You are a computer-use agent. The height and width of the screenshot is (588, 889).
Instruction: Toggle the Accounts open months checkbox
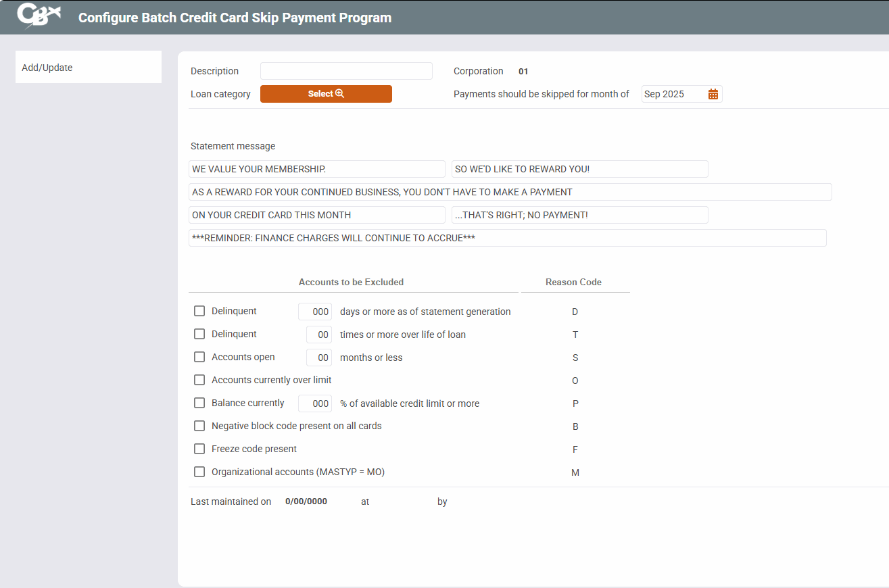tap(199, 357)
